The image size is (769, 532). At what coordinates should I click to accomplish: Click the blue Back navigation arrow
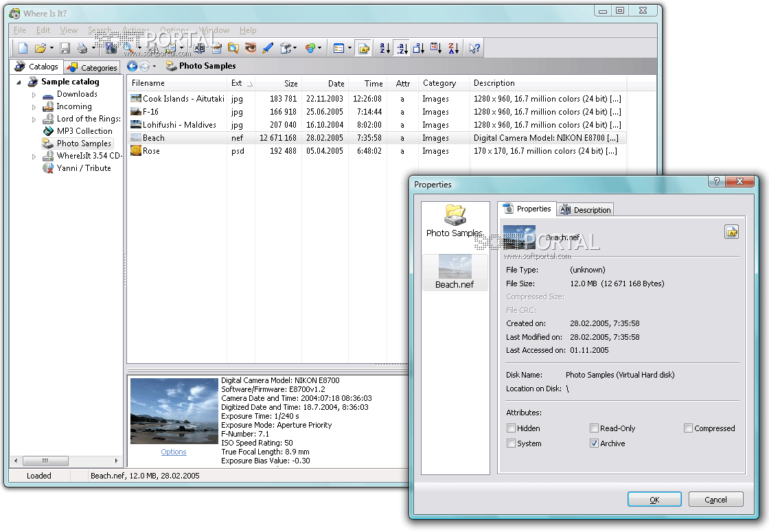pos(133,66)
